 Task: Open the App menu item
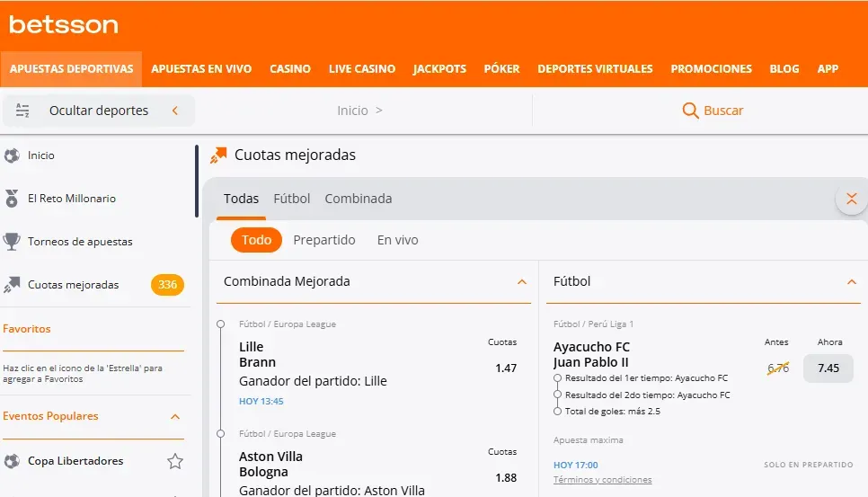828,69
